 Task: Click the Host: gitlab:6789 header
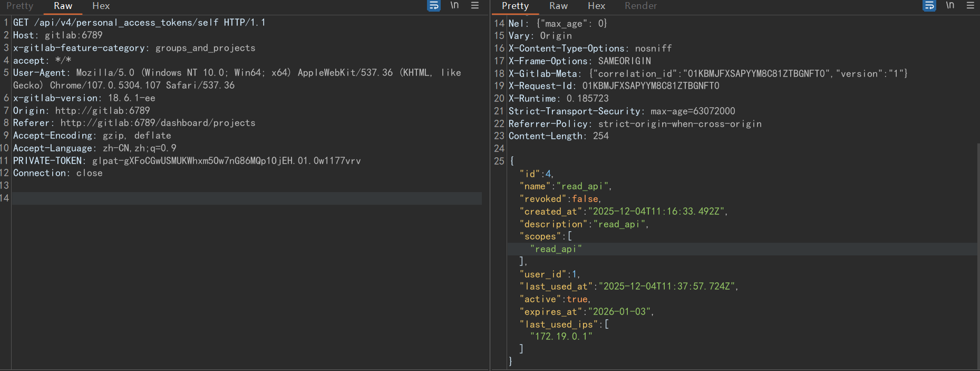(x=58, y=35)
